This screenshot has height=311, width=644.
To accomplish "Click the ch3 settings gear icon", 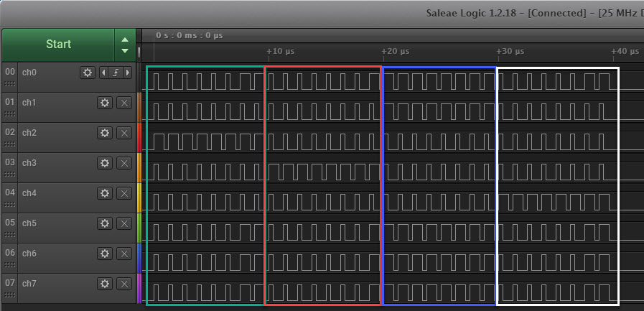I will (x=105, y=163).
